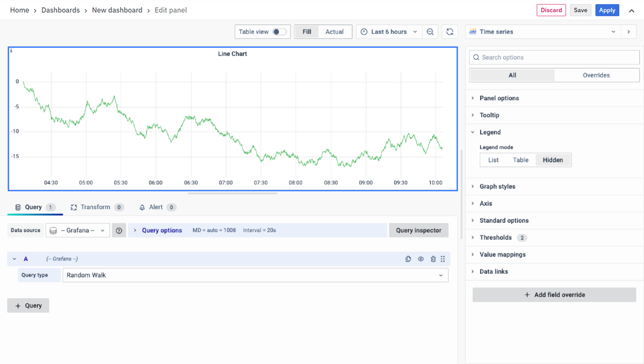Click the zoom out time range icon
Image resolution: width=644 pixels, height=364 pixels.
[430, 32]
